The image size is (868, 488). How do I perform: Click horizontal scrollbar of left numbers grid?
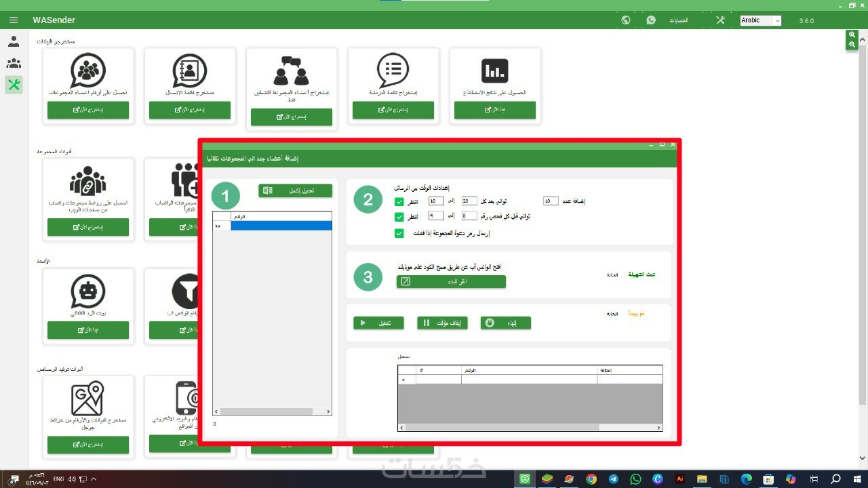(272, 411)
